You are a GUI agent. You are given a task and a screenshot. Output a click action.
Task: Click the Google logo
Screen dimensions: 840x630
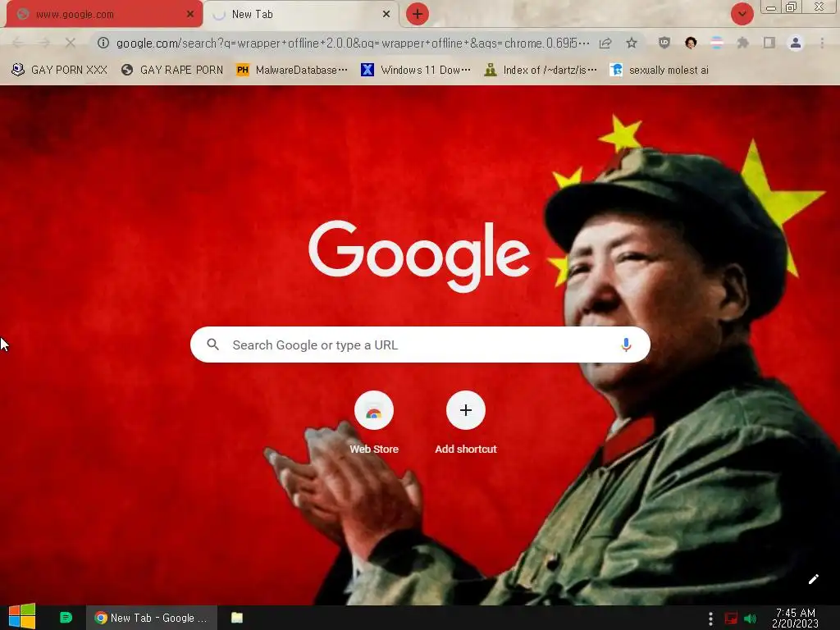pyautogui.click(x=419, y=256)
